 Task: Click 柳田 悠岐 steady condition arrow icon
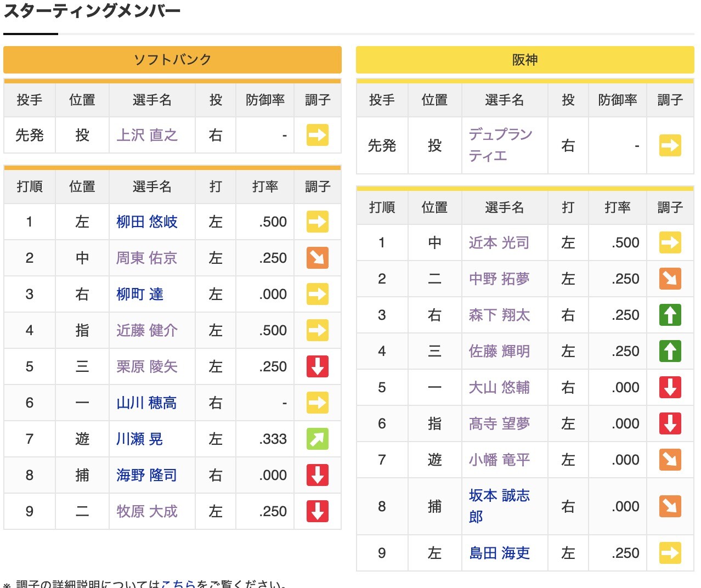tap(318, 222)
